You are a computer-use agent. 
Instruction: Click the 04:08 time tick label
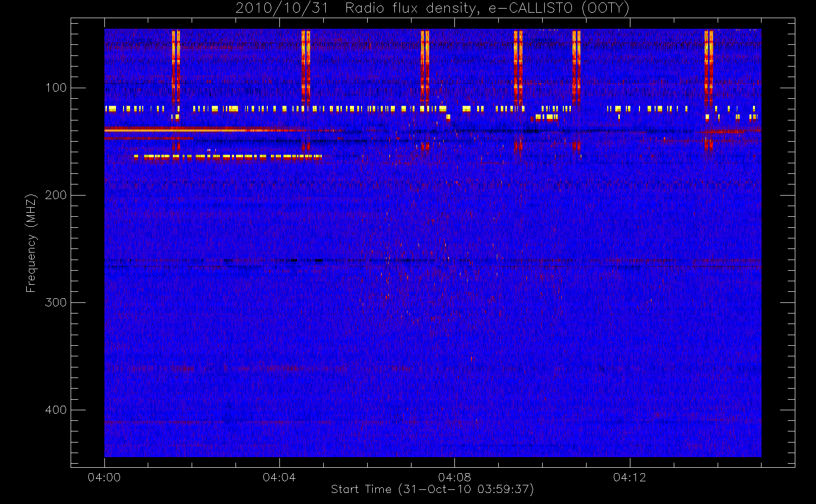[x=454, y=477]
